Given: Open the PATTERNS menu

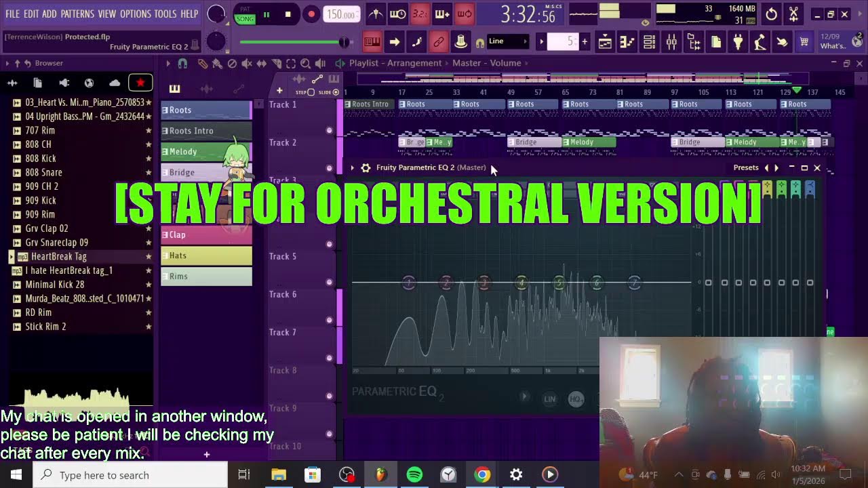Looking at the screenshot, I should (x=77, y=14).
